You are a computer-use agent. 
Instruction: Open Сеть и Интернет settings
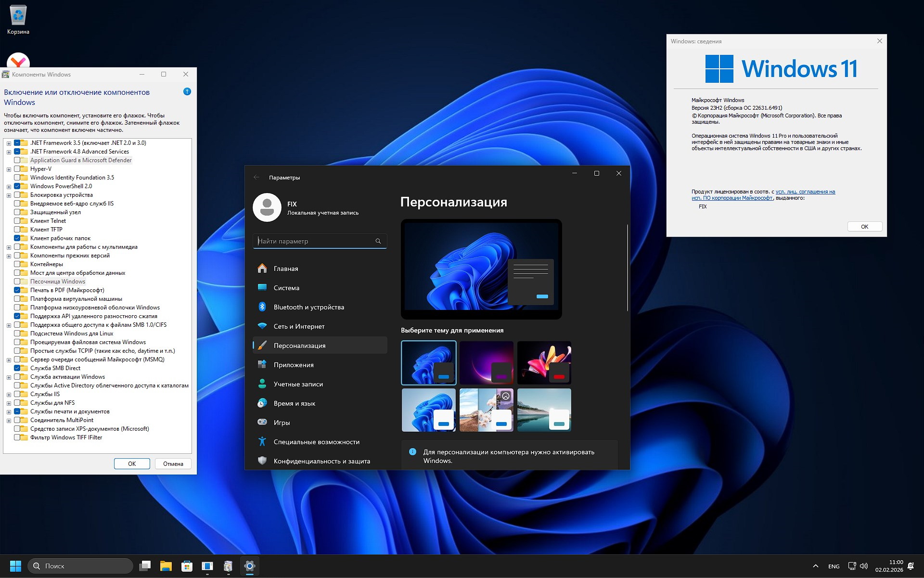pyautogui.click(x=298, y=326)
